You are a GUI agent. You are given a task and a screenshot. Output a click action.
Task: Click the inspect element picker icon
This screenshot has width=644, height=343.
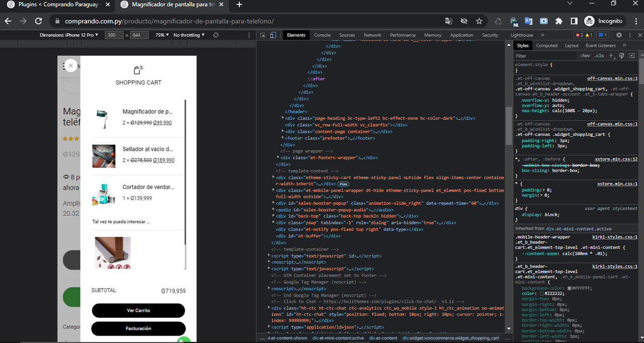pos(263,35)
